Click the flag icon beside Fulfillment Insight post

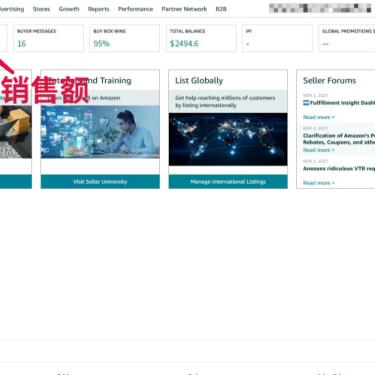pyautogui.click(x=306, y=103)
